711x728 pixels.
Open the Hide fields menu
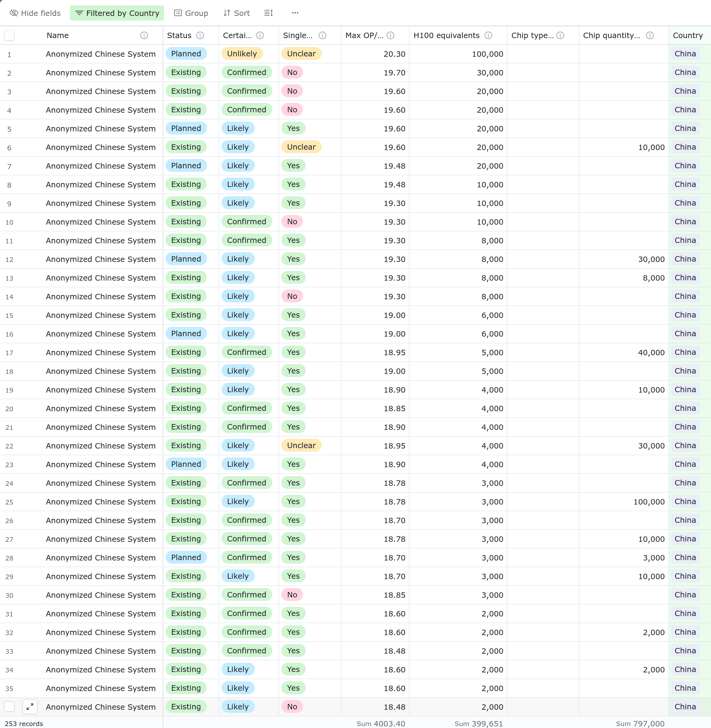[35, 13]
